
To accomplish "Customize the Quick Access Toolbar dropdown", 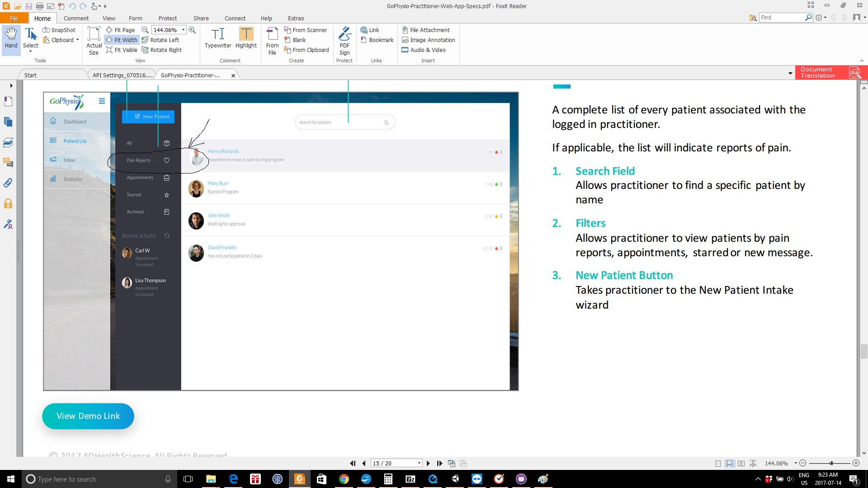I will [x=105, y=6].
